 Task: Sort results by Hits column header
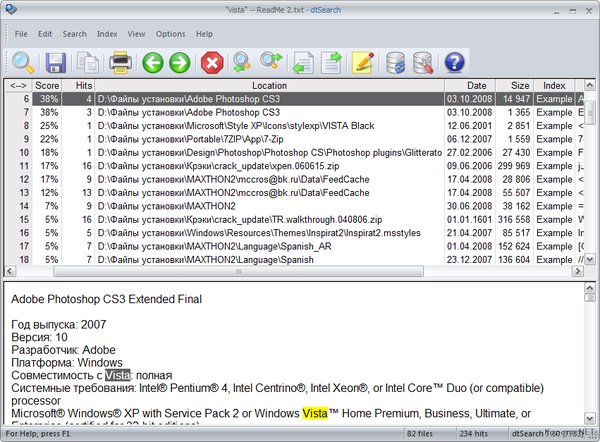pos(78,85)
